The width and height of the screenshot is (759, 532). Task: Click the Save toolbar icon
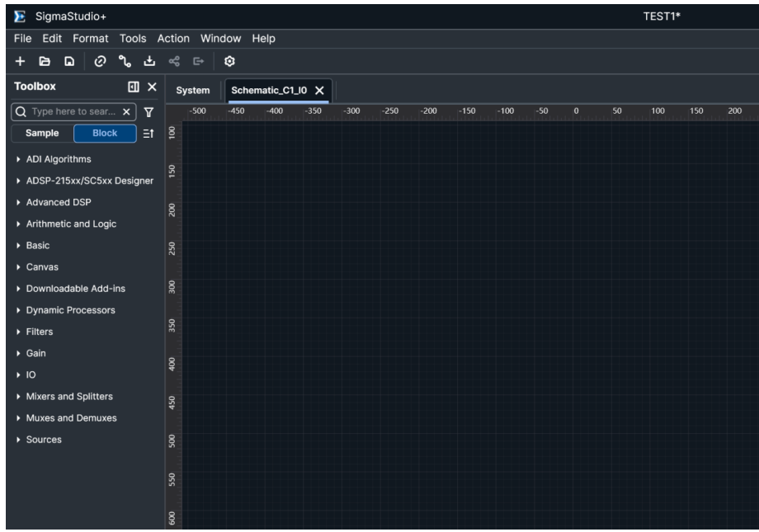[69, 62]
